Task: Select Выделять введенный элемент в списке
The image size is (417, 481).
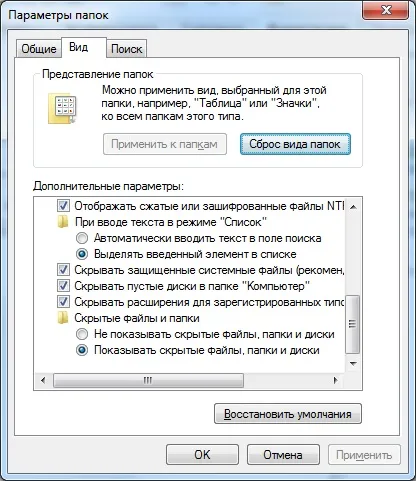Action: coord(82,254)
